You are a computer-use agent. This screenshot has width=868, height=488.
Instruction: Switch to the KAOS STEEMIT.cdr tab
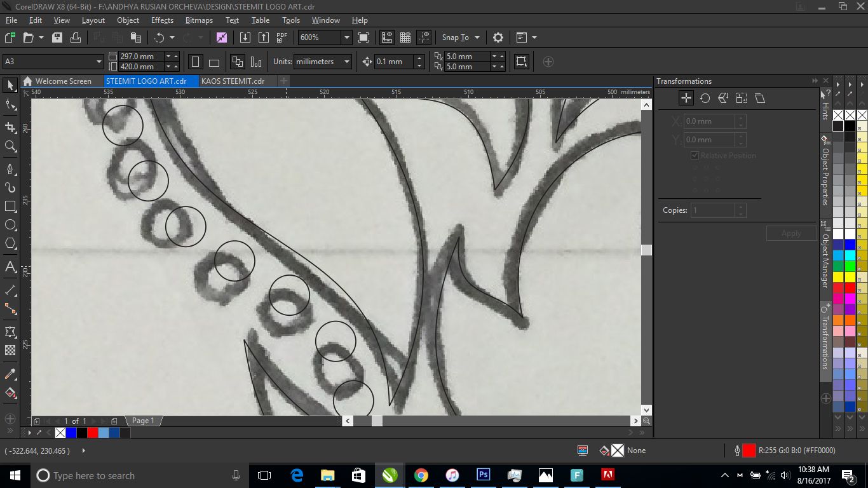point(233,81)
